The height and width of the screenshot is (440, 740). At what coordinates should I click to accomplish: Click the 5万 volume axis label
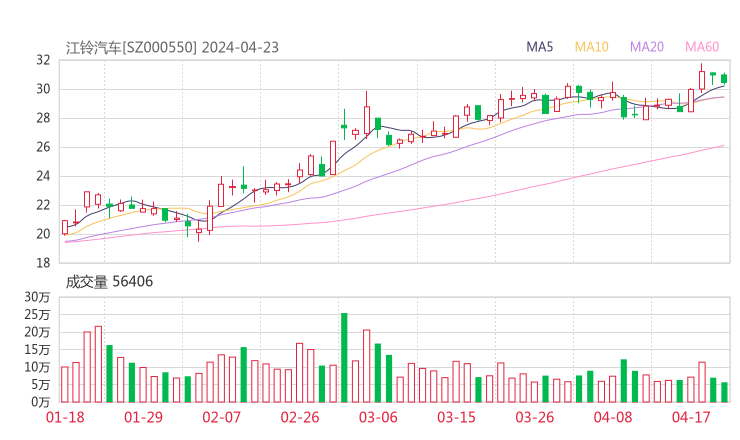41,385
